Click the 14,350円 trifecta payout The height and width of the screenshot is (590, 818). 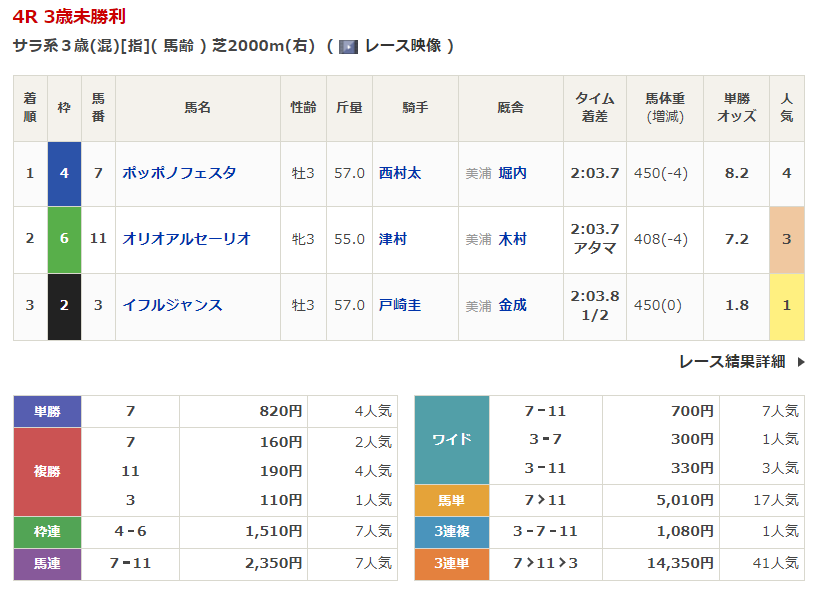[680, 564]
